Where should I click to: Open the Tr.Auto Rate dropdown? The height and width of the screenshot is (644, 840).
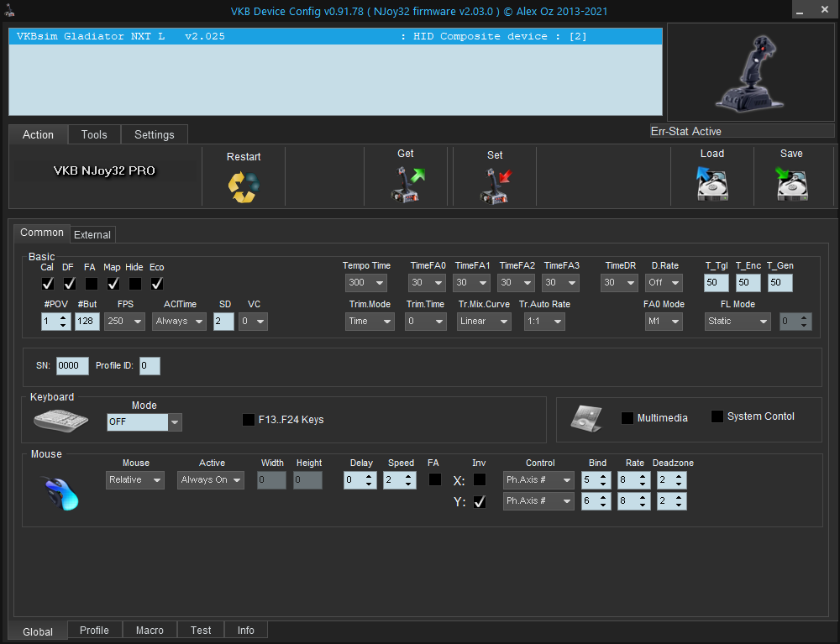pos(544,322)
